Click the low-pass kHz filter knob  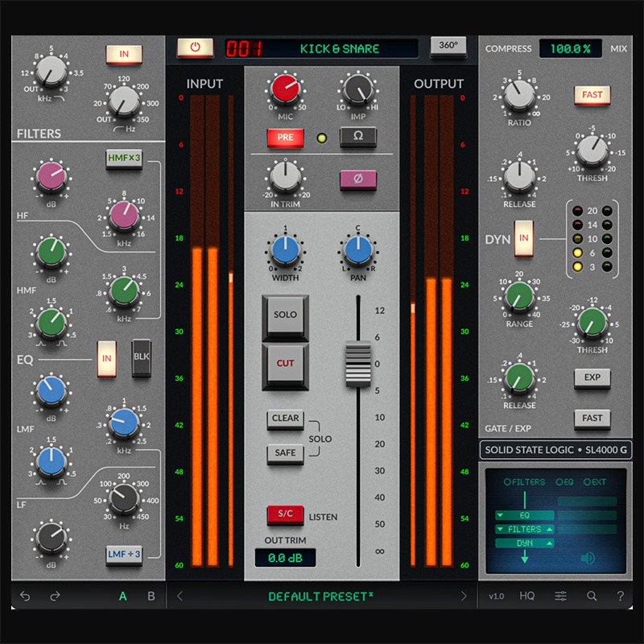(51, 72)
